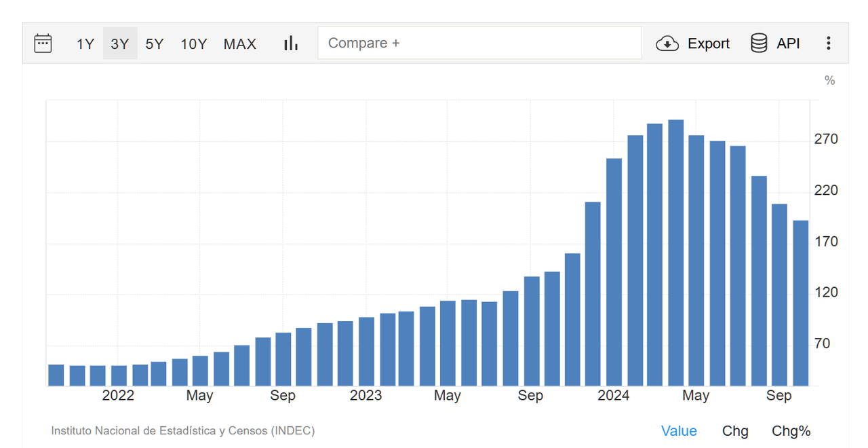Click the last bar on the right

pos(801,303)
